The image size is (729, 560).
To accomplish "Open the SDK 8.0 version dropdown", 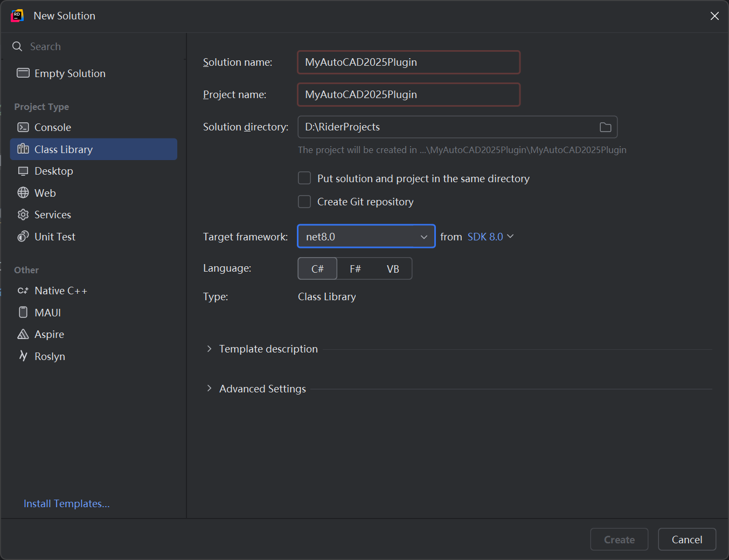I will tap(490, 237).
